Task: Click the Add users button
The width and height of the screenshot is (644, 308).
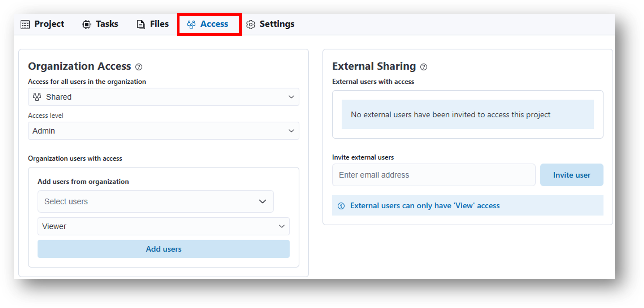Action: pyautogui.click(x=163, y=249)
